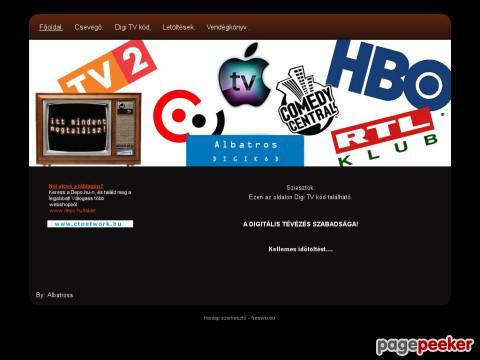The image size is (480, 360).
Task: Click the red target-shaped channel logo
Action: pos(188,116)
